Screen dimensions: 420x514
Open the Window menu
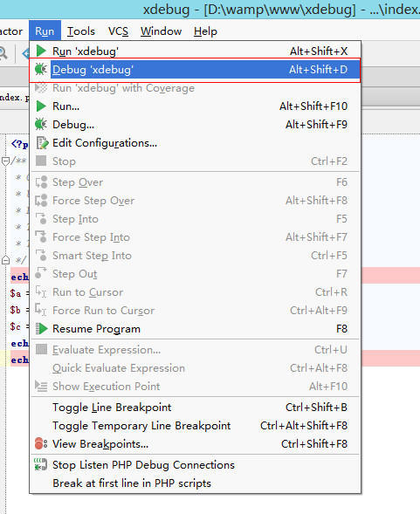click(162, 31)
